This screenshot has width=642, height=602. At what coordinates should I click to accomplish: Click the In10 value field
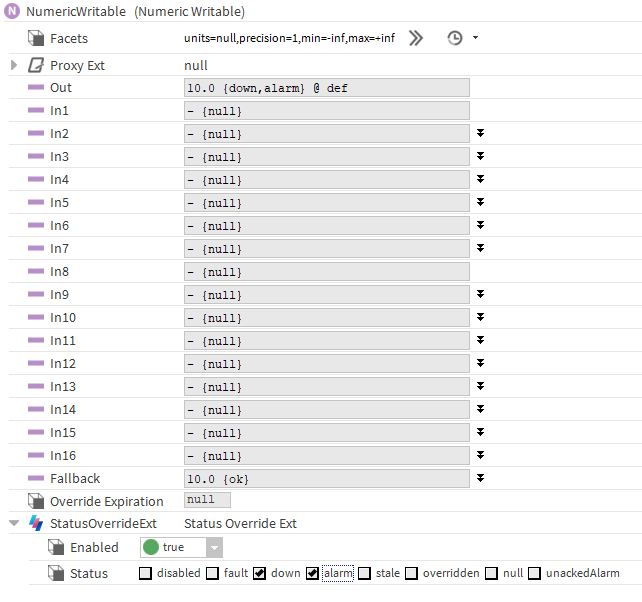326,318
